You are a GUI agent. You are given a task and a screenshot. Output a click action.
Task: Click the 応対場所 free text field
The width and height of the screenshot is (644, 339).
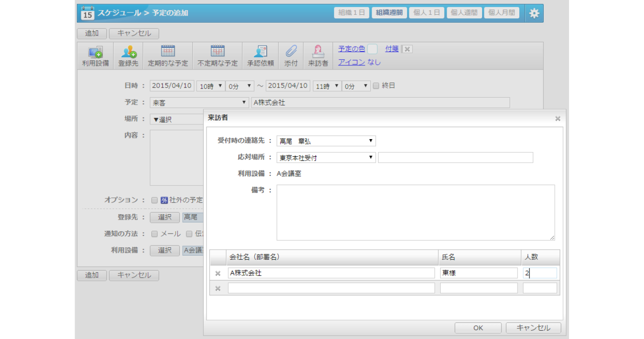click(x=455, y=158)
